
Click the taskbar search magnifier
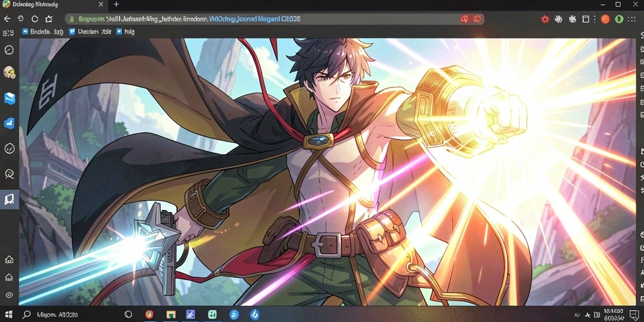[x=26, y=314]
